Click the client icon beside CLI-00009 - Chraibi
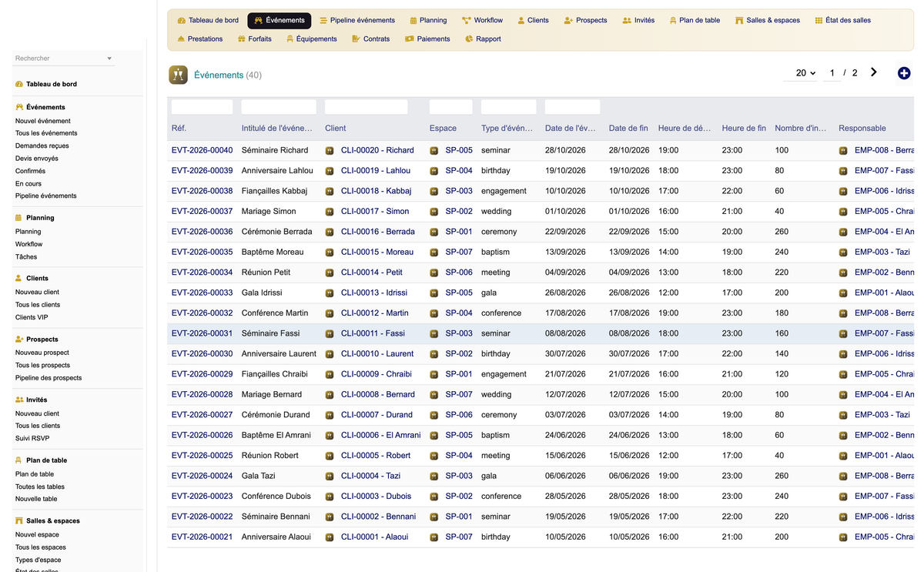This screenshot has height=572, width=924. [x=330, y=374]
